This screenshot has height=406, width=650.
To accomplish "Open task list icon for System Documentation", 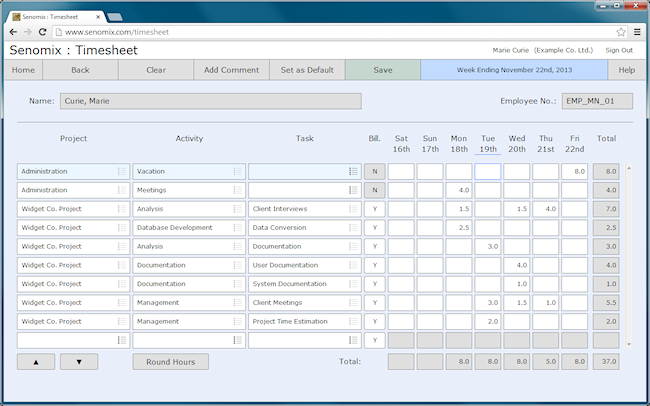I will [x=353, y=284].
